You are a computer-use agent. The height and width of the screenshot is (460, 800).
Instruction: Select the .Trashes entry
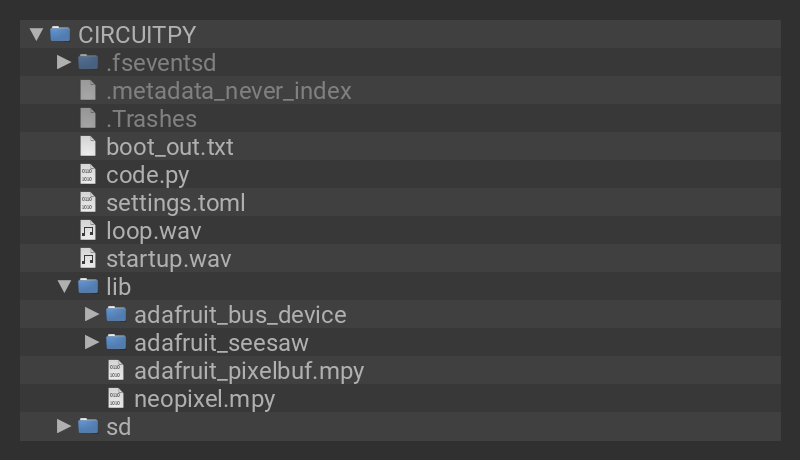tap(151, 119)
